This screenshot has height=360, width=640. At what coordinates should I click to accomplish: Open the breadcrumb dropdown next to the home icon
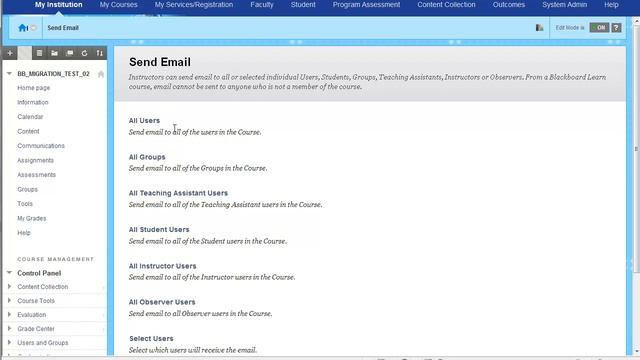click(33, 28)
